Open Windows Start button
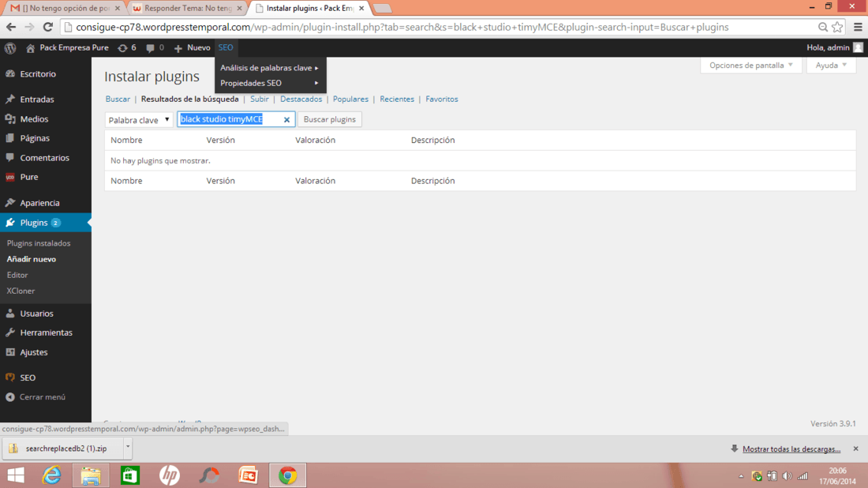 [x=16, y=475]
